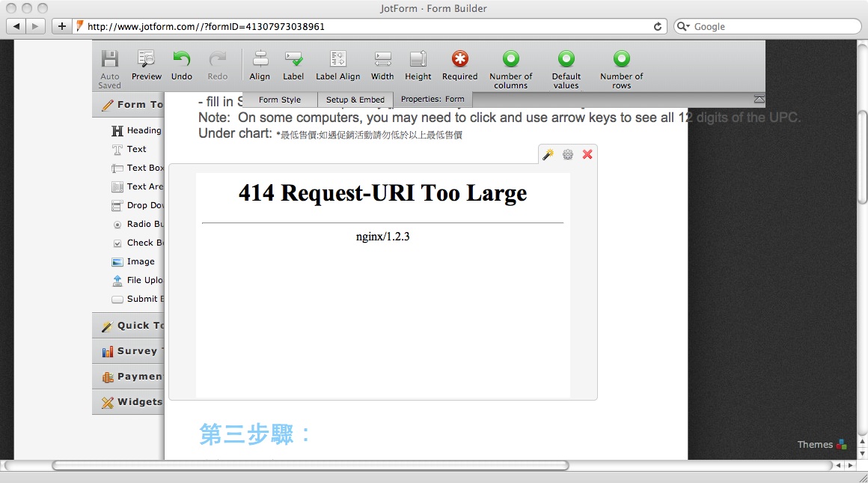Viewport: 868px width, 483px height.
Task: Toggle the Number of columns option
Action: tap(511, 60)
